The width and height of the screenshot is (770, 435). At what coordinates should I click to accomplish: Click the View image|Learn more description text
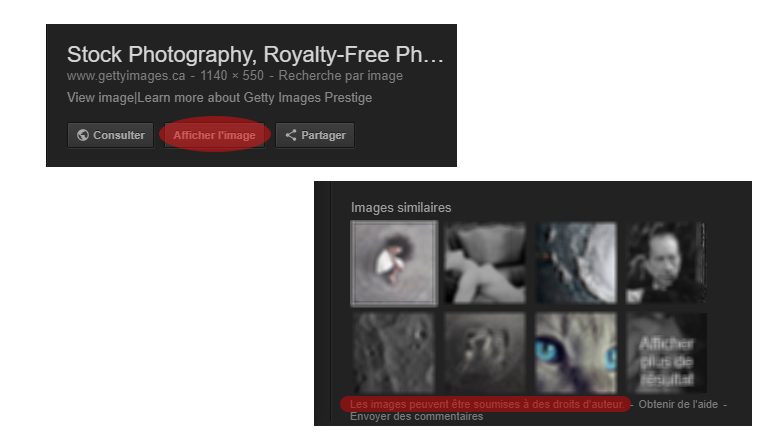click(220, 98)
